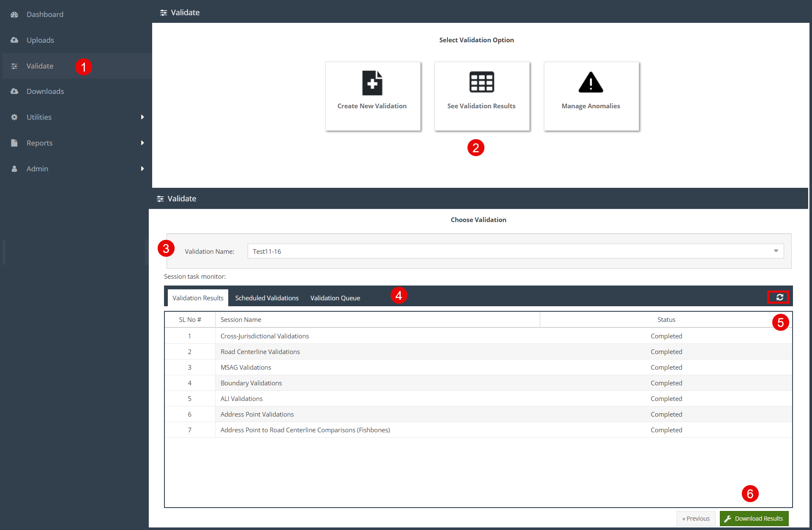
Task: Click the Download Results button
Action: pos(754,519)
